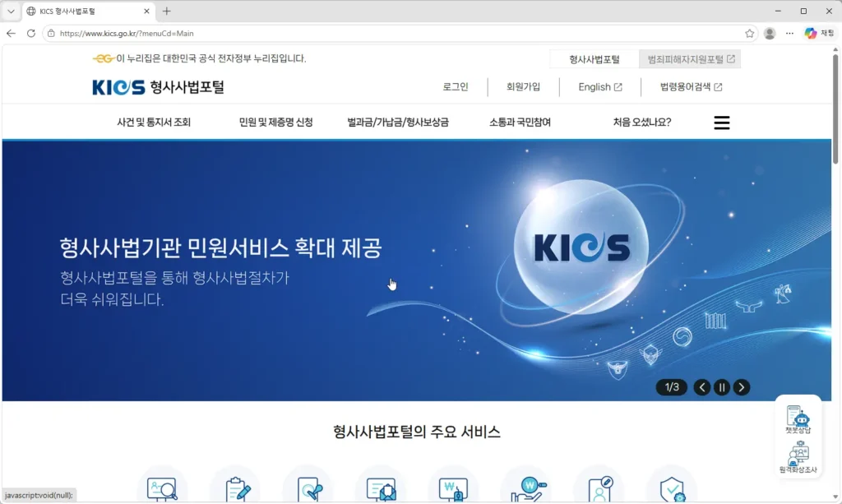Open the 사건 및 통지서 조회 menu
The height and width of the screenshot is (504, 842).
point(154,123)
